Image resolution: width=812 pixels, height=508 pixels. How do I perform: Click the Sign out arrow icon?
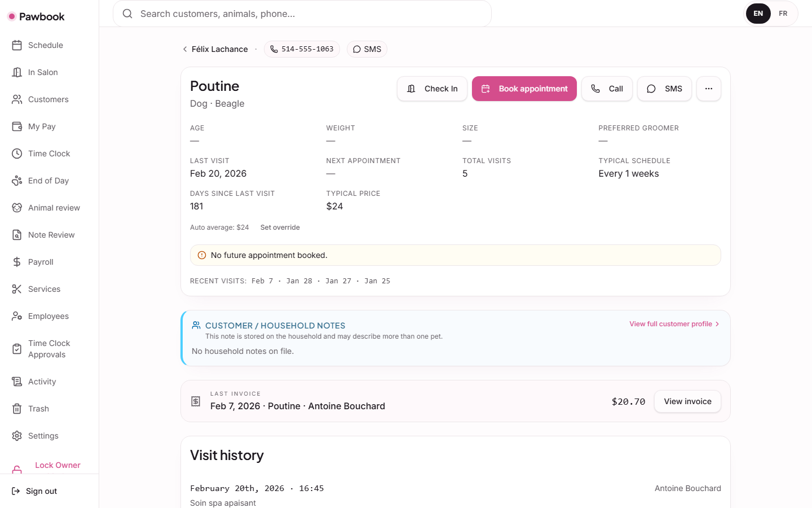coord(16,491)
